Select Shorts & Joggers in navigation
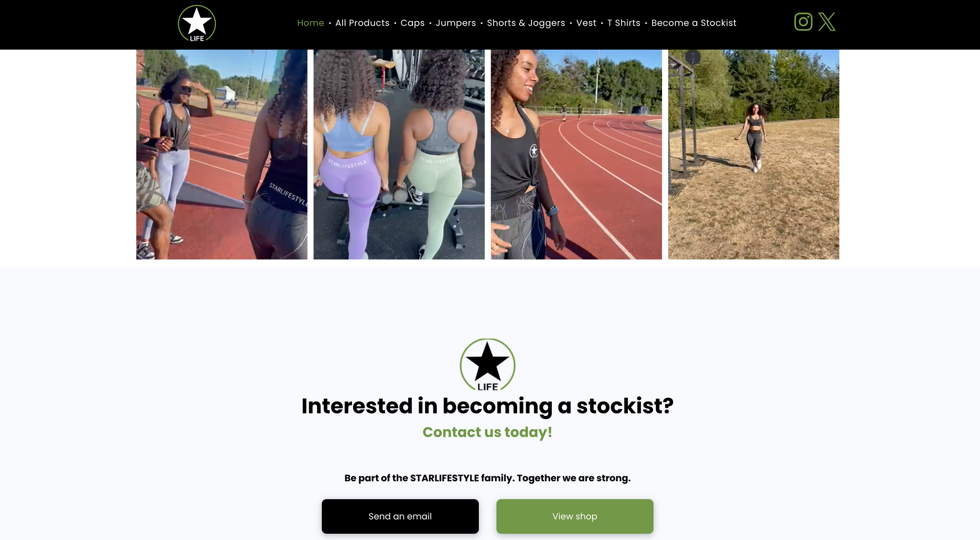980x540 pixels. click(526, 23)
